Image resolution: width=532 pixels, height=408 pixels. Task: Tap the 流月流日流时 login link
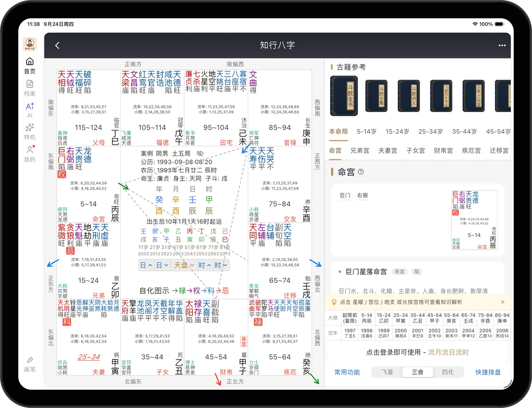pyautogui.click(x=448, y=352)
